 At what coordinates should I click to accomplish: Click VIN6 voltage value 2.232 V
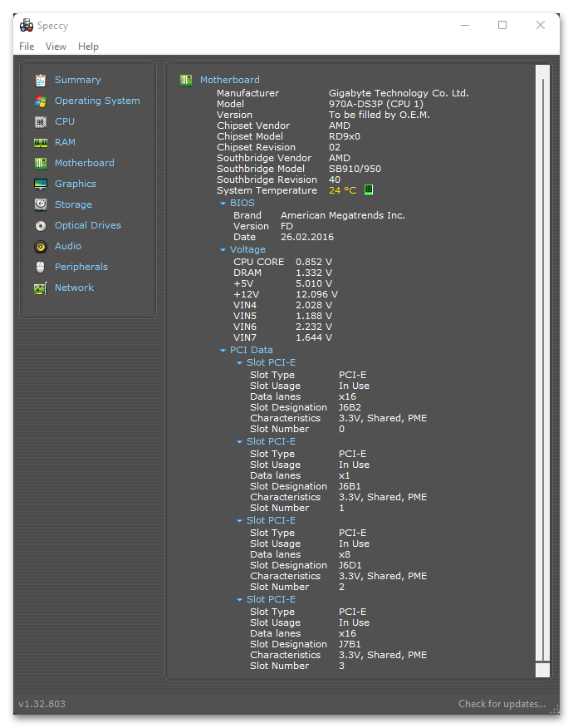click(314, 327)
